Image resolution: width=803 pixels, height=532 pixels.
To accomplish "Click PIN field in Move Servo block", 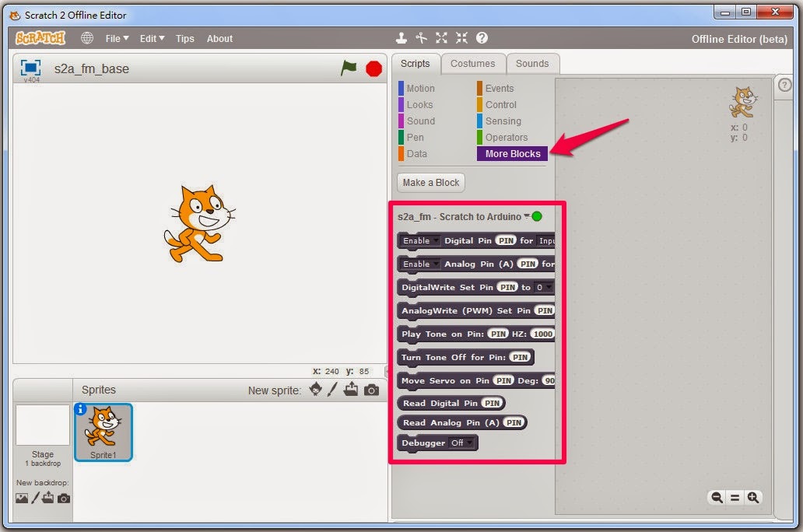I will coord(503,381).
